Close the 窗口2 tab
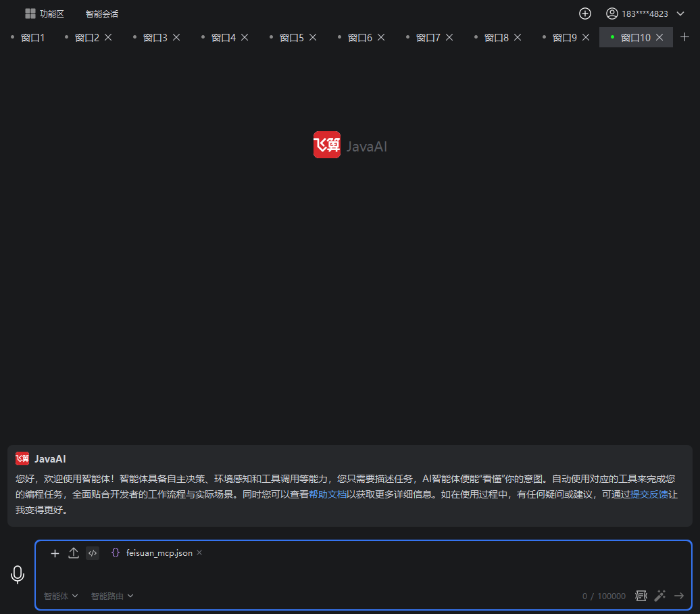Viewport: 700px width, 614px height. pyautogui.click(x=108, y=38)
